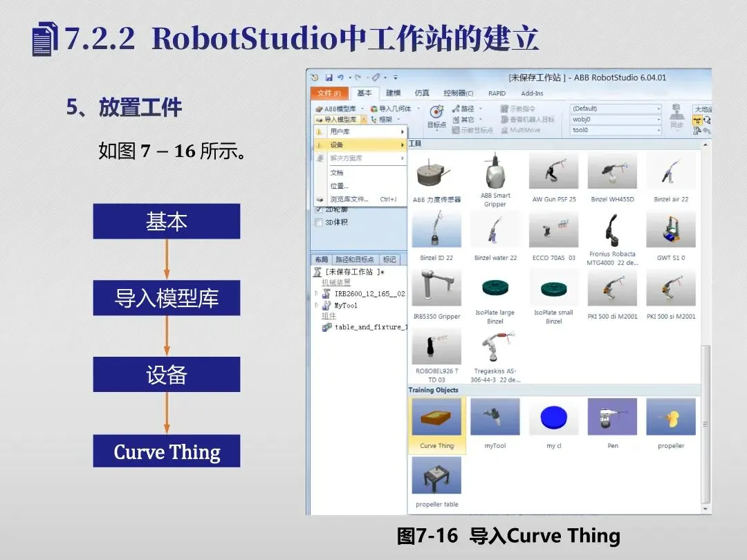Click the 目标点 target icon
The height and width of the screenshot is (560, 747).
tap(436, 113)
